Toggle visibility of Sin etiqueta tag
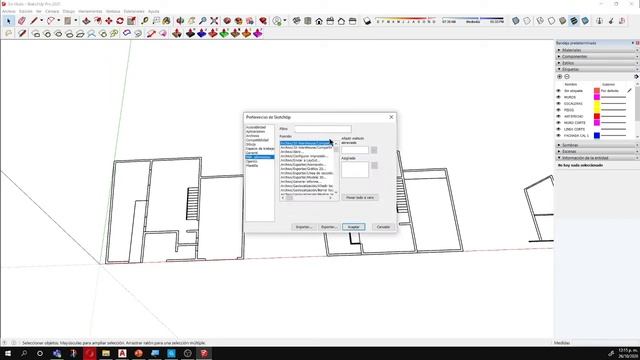Image resolution: width=640 pixels, height=360 pixels. (559, 91)
